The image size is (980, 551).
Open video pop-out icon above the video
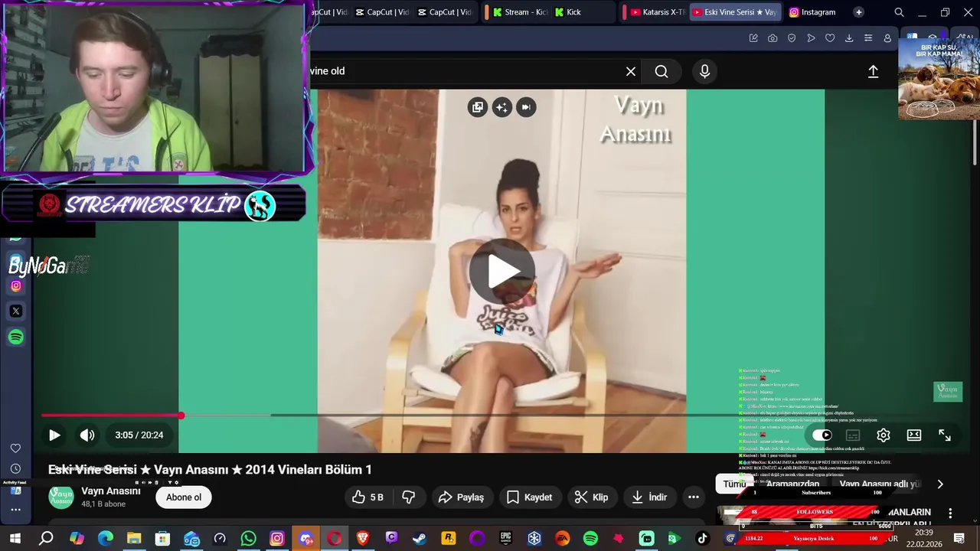(x=478, y=107)
